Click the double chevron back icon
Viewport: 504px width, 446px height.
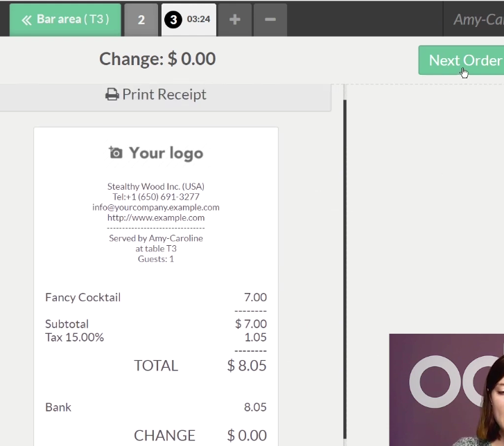26,20
